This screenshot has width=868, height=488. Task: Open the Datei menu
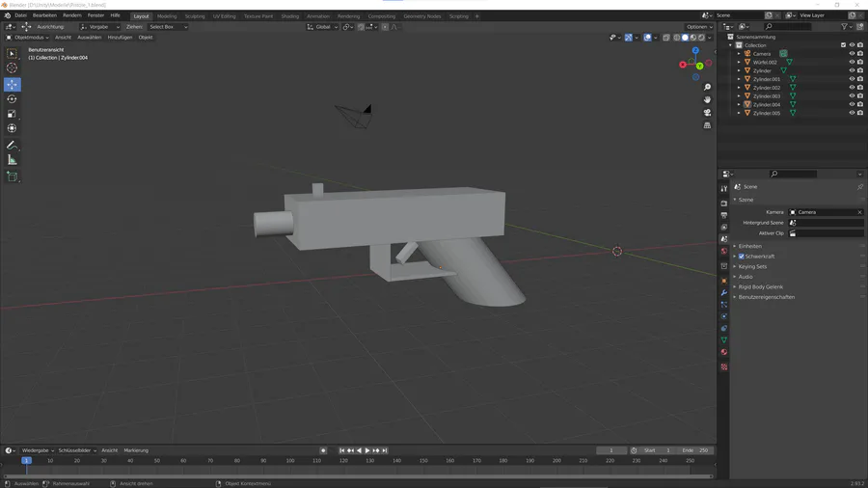(20, 15)
